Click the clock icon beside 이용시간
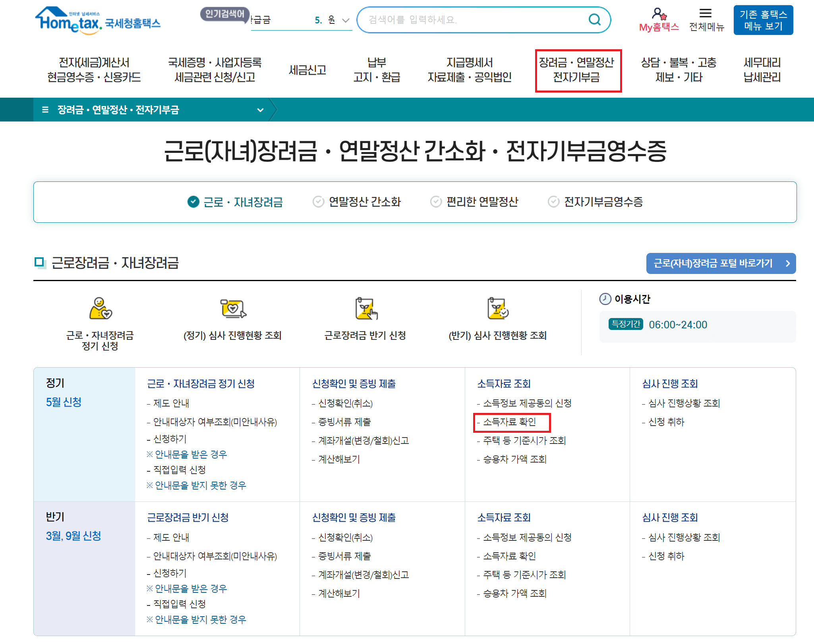This screenshot has width=814, height=644. [605, 299]
